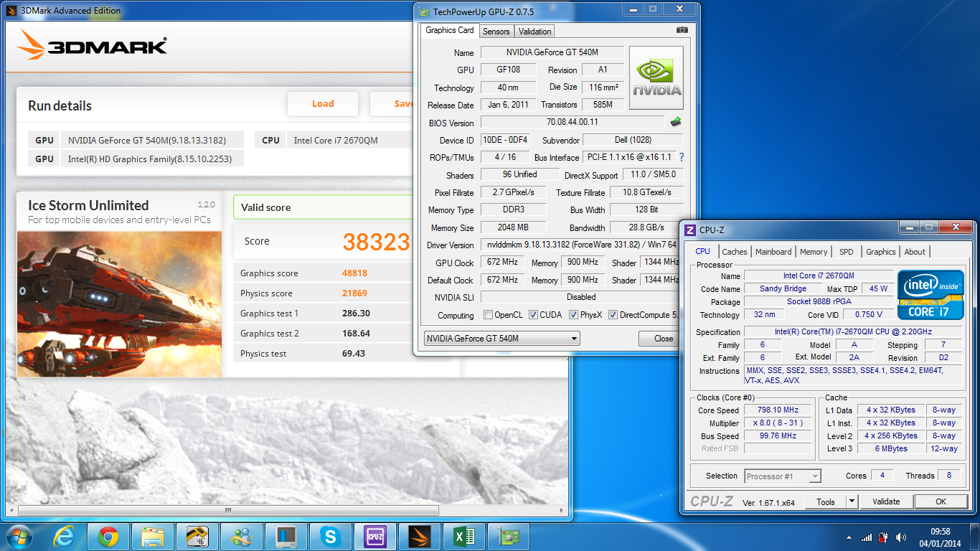Click the Intel Core i7 logo in CPU-Z
The width and height of the screenshot is (980, 551).
tap(930, 294)
